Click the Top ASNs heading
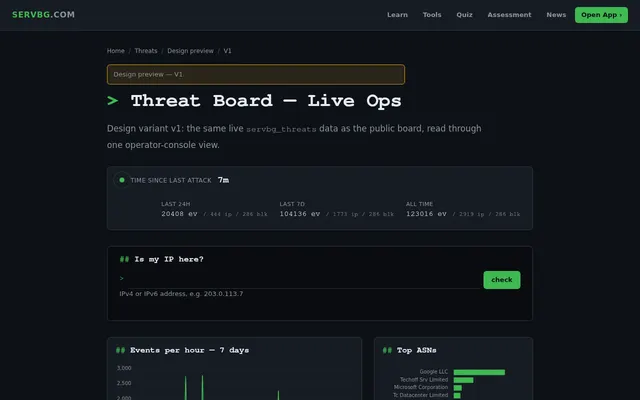 416,350
